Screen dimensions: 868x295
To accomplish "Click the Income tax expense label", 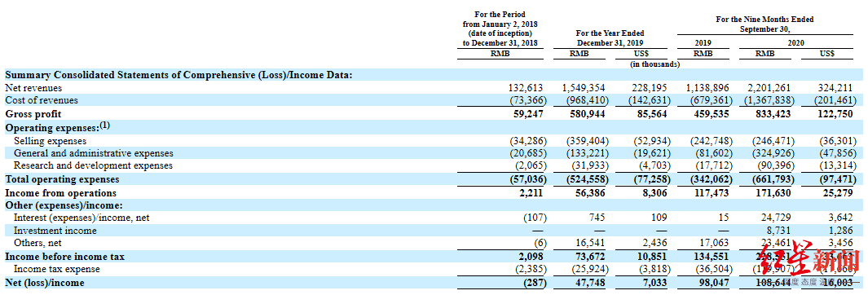I will click(56, 269).
